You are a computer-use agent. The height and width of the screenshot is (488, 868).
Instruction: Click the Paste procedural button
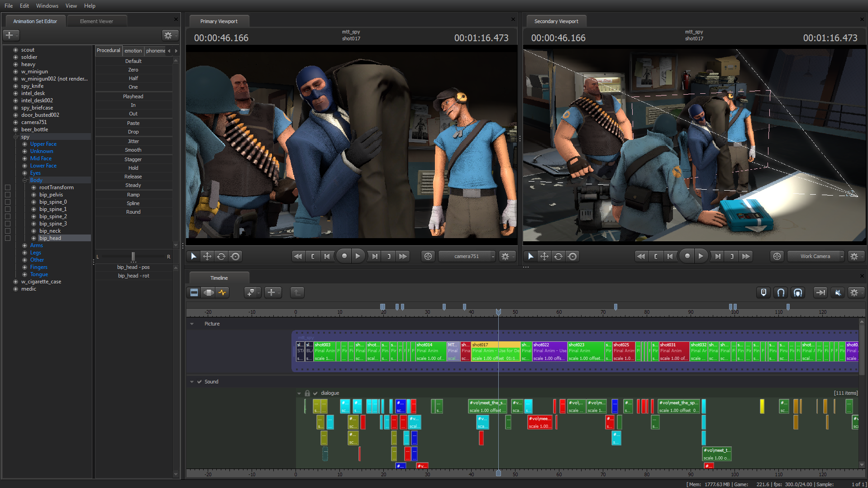click(x=133, y=123)
